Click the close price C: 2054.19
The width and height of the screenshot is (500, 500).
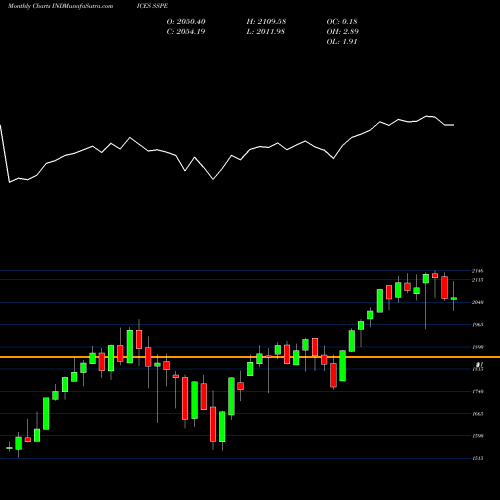(x=186, y=32)
